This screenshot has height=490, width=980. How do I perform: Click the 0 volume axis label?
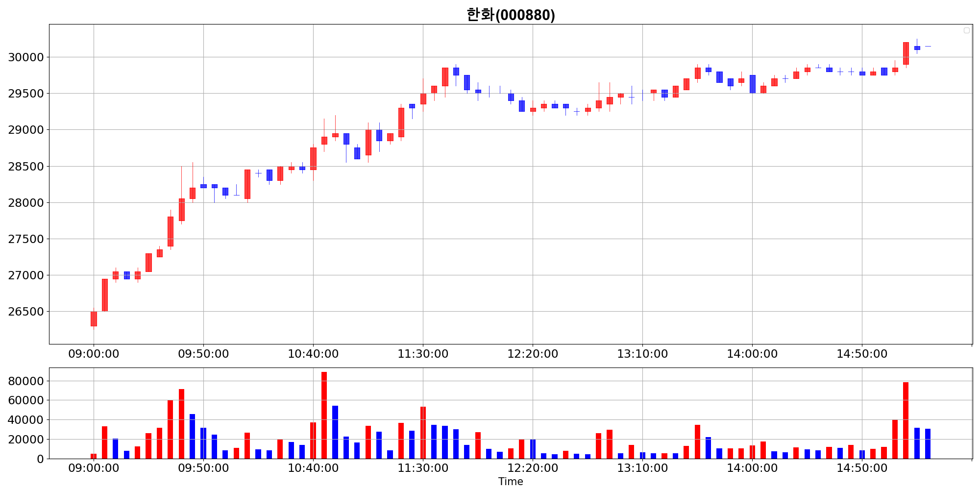pyautogui.click(x=40, y=459)
